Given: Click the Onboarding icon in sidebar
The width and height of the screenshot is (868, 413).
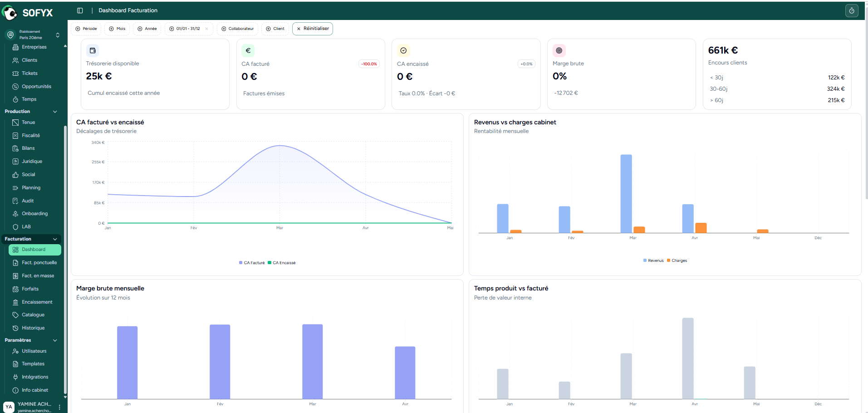Looking at the screenshot, I should click(x=15, y=214).
